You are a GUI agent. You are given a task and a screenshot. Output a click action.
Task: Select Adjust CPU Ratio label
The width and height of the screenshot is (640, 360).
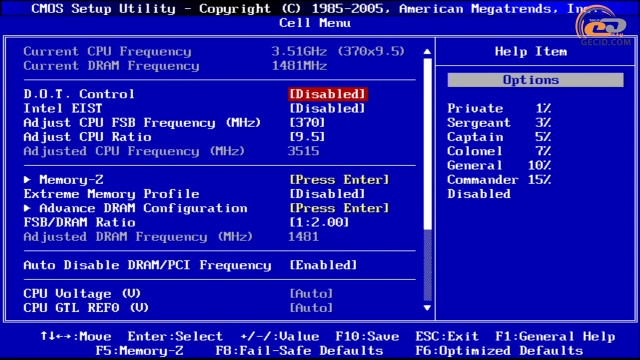click(87, 137)
